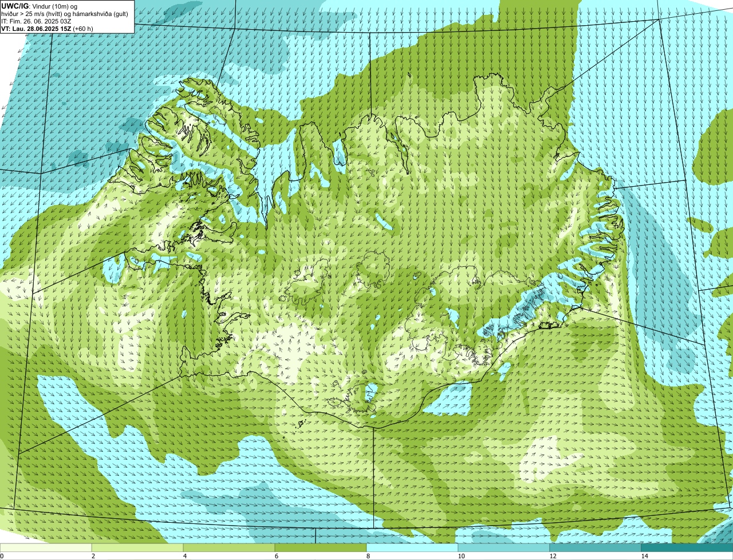
Task: Click the 2–4 m/s light green legend swatch
Action: click(137, 548)
